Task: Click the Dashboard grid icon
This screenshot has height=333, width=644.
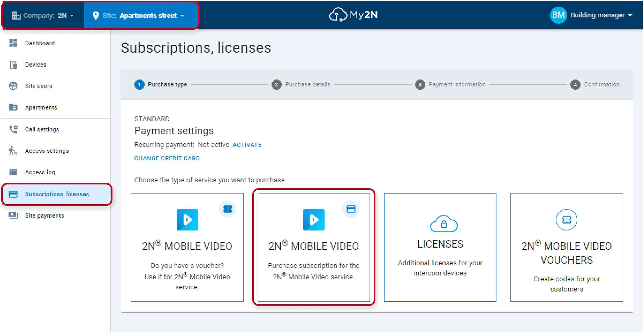Action: click(13, 43)
